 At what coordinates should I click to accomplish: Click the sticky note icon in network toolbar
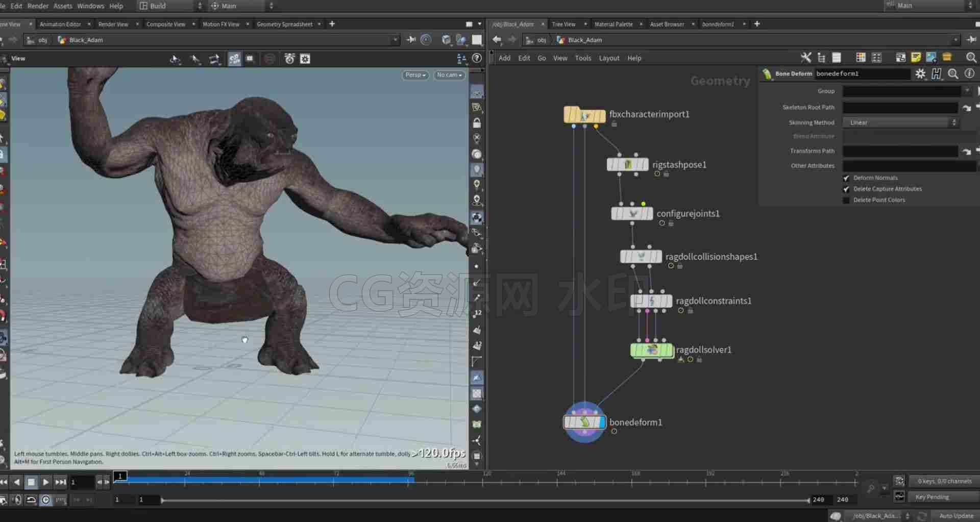(x=916, y=58)
